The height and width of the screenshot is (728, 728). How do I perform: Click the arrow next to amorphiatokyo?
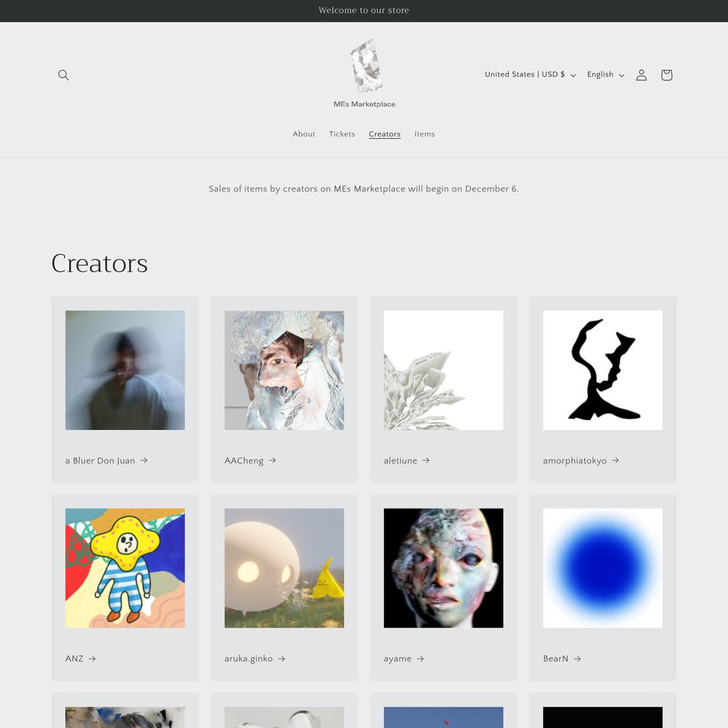pyautogui.click(x=615, y=460)
